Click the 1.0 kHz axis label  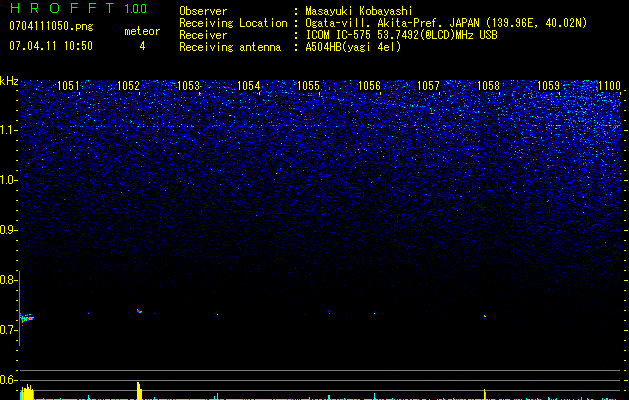(x=8, y=180)
